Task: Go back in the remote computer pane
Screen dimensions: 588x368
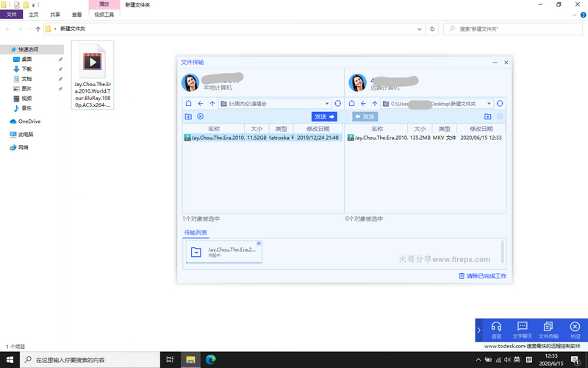Action: tap(363, 104)
